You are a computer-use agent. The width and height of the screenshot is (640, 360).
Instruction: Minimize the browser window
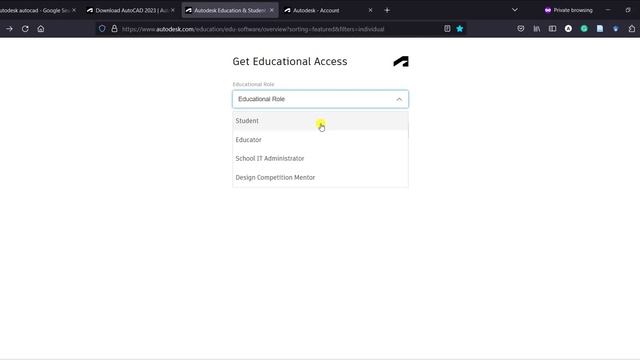(x=608, y=10)
